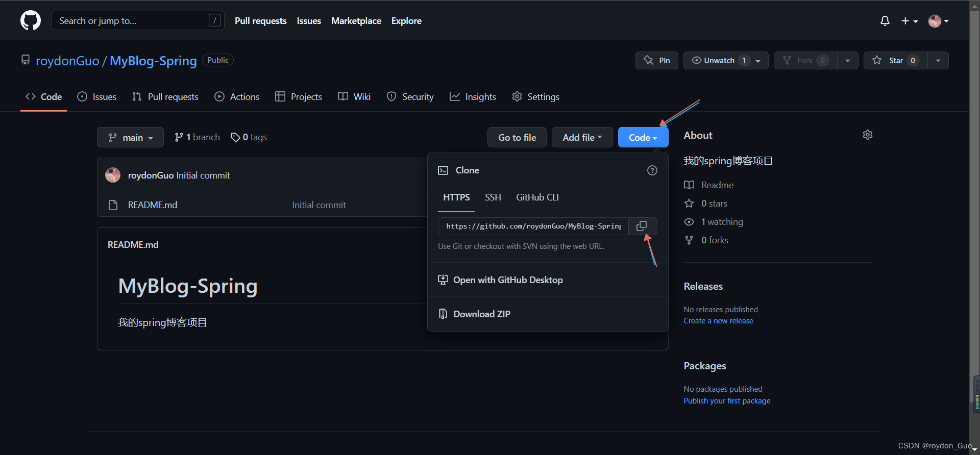Click the clone URL text field

pyautogui.click(x=533, y=226)
